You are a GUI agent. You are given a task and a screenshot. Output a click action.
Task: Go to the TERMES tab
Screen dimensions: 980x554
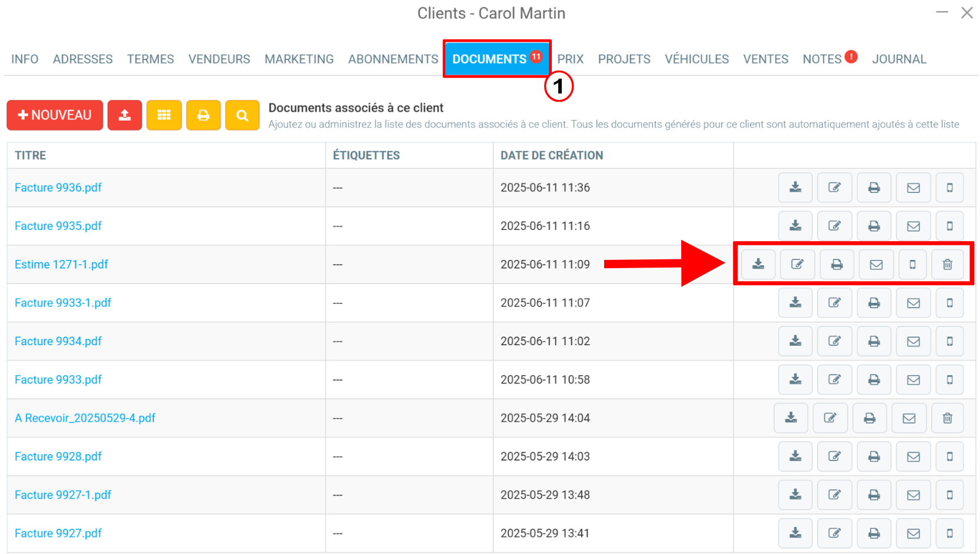tap(151, 59)
